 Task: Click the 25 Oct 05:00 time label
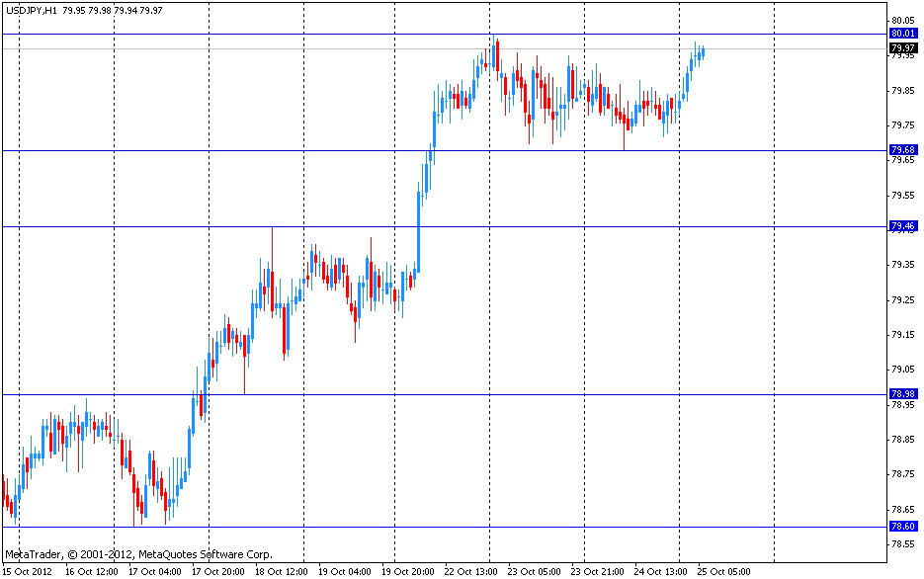pyautogui.click(x=724, y=571)
